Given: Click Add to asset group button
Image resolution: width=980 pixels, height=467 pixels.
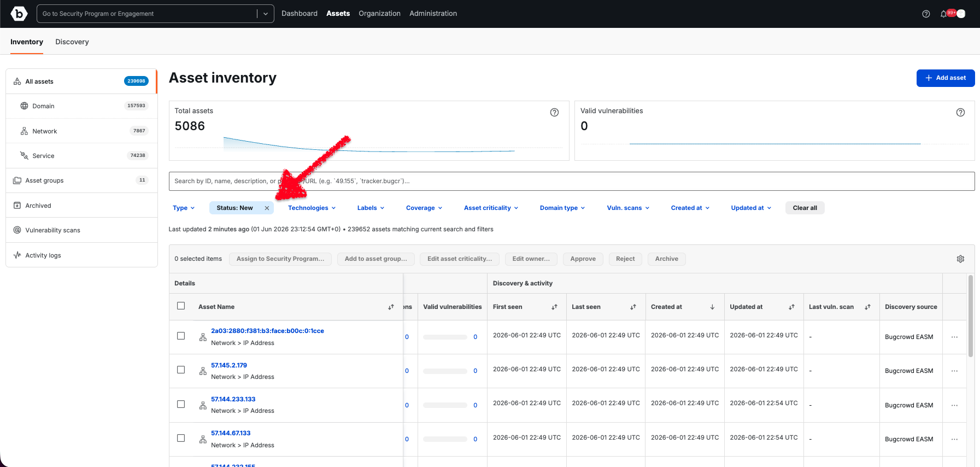Looking at the screenshot, I should pos(376,259).
